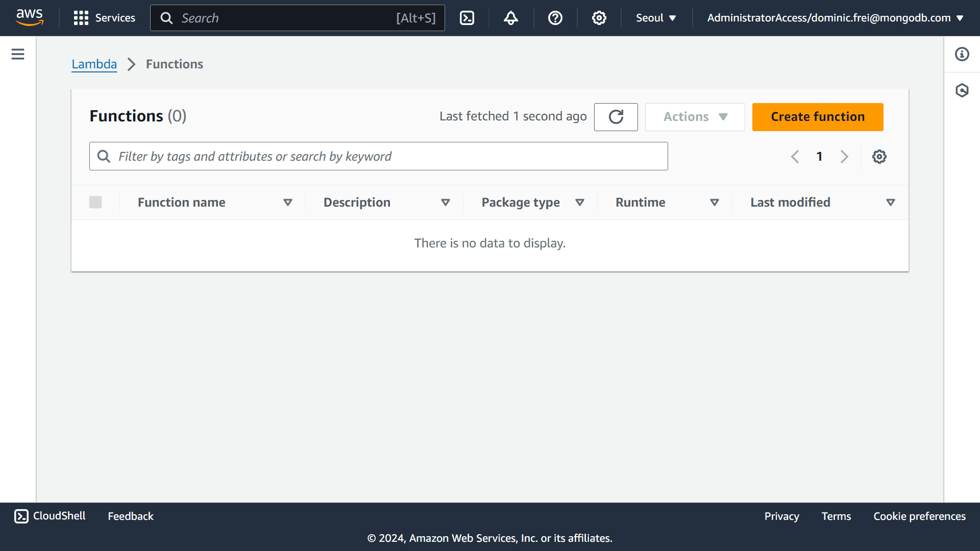980x551 pixels.
Task: Sort by Package type column arrow
Action: (580, 203)
